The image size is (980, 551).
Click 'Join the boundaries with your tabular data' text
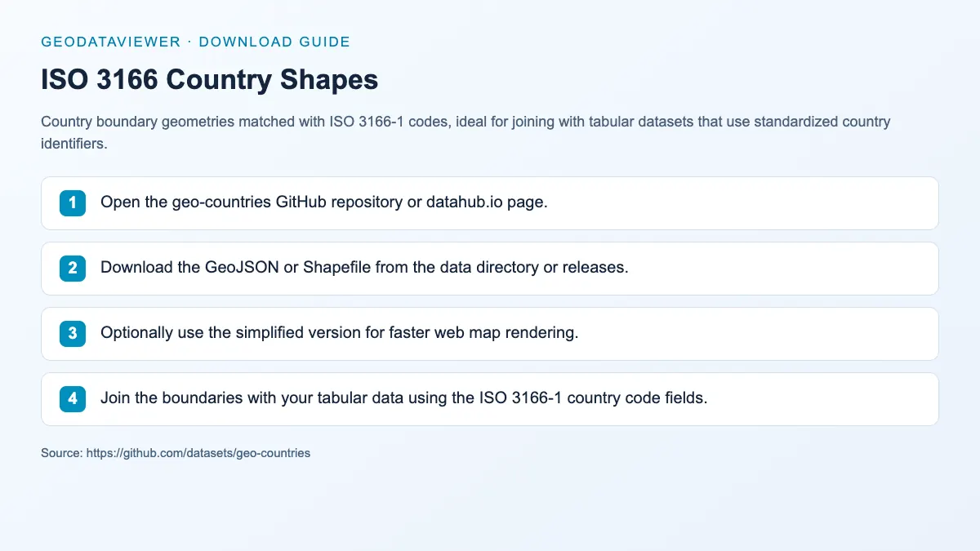(403, 398)
